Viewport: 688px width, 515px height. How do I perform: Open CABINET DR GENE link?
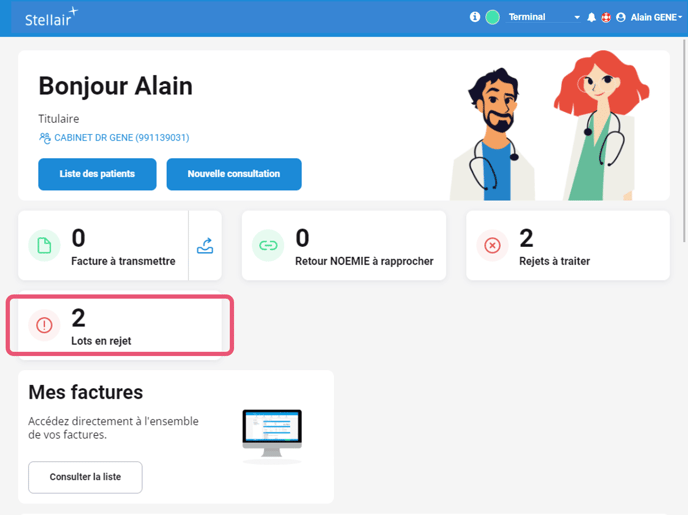[x=120, y=138]
